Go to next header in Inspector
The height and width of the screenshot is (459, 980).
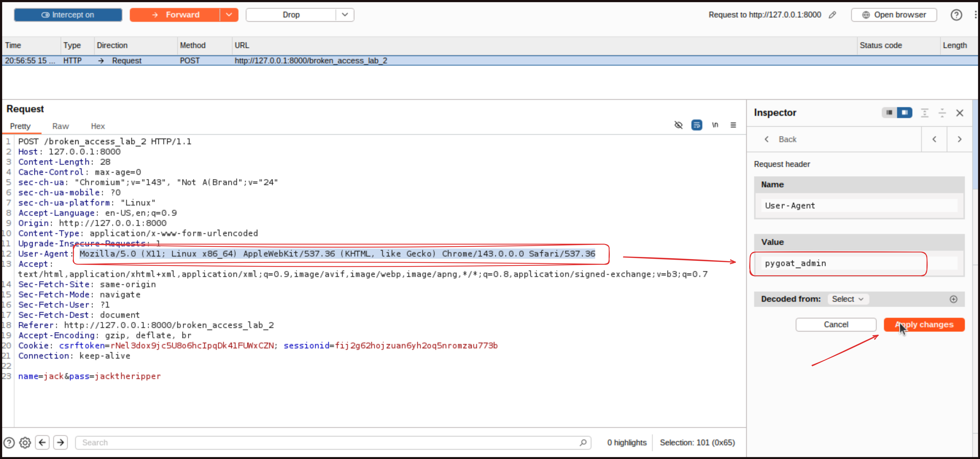(x=960, y=139)
